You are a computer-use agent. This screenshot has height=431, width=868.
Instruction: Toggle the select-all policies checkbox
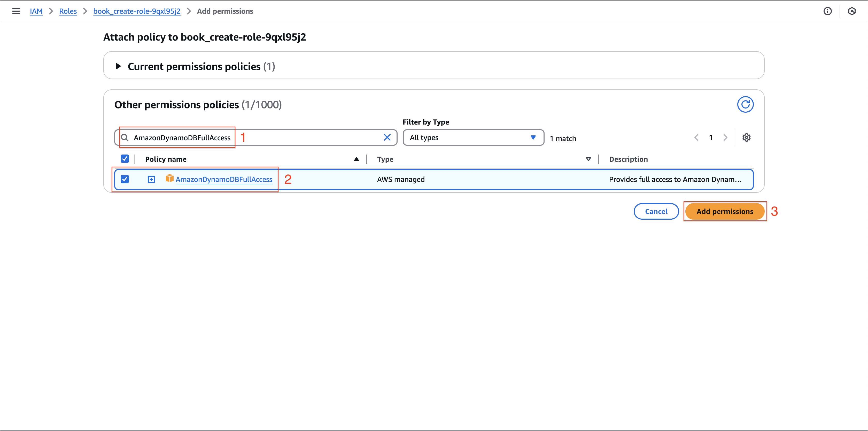click(125, 159)
